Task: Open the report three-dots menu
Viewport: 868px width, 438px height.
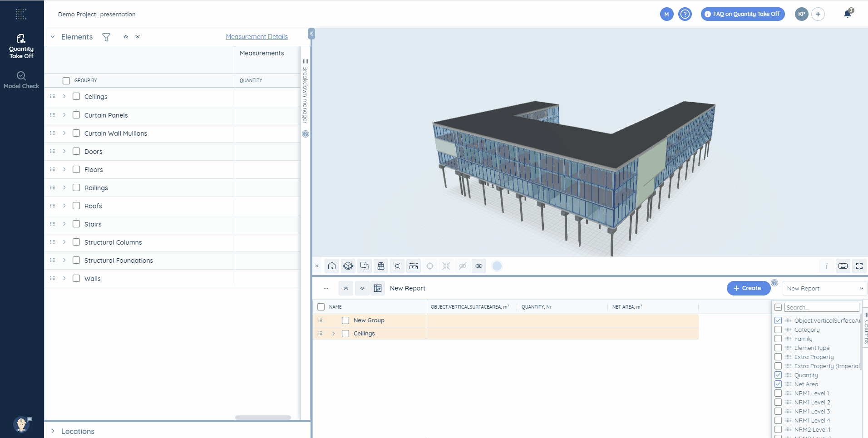Action: [326, 288]
